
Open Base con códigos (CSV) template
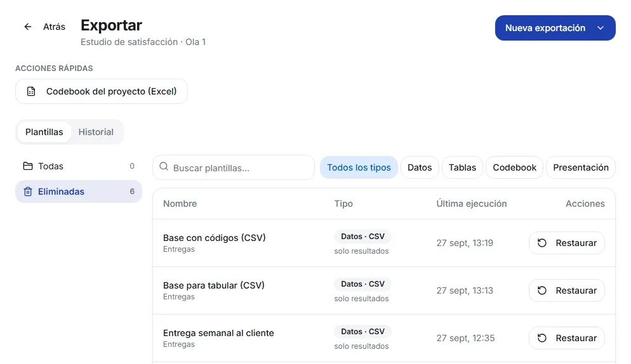(215, 238)
